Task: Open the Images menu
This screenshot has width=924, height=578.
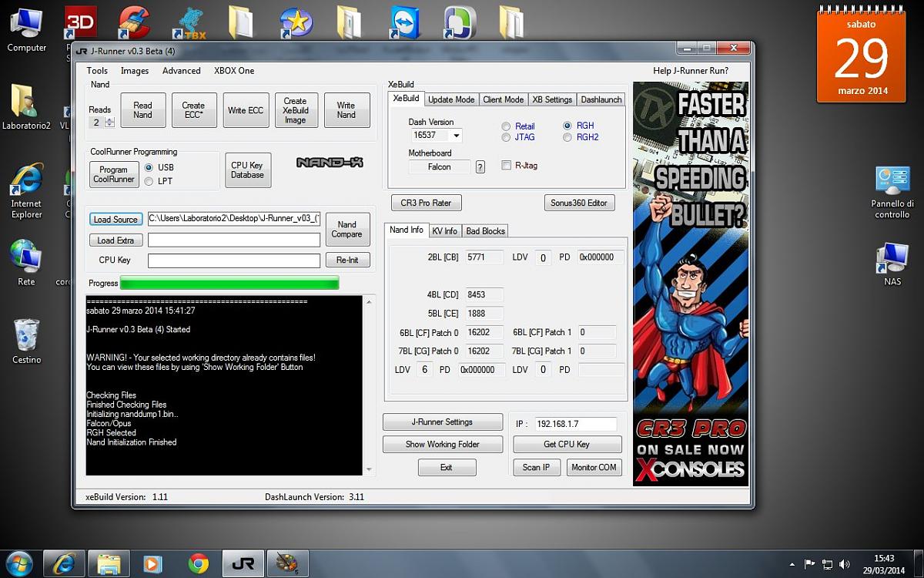Action: pos(135,71)
